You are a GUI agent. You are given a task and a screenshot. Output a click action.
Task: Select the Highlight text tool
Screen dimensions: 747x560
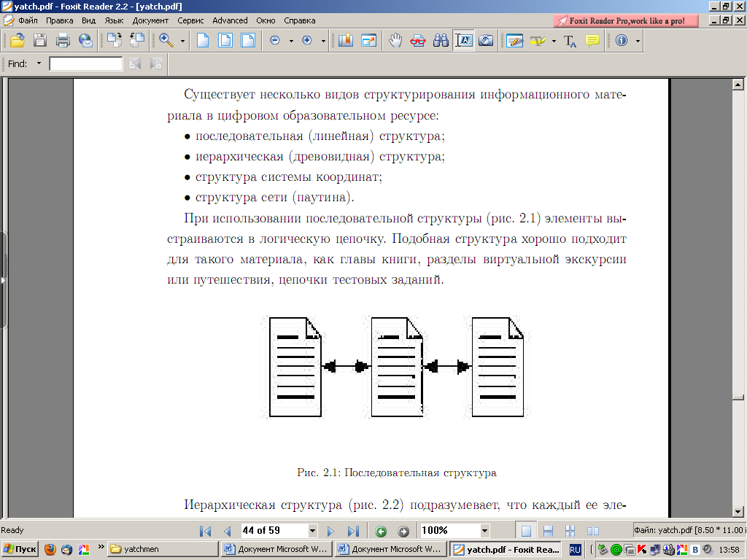(538, 41)
